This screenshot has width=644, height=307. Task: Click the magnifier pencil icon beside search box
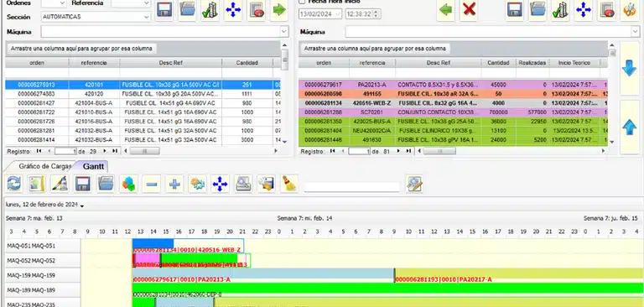414,184
